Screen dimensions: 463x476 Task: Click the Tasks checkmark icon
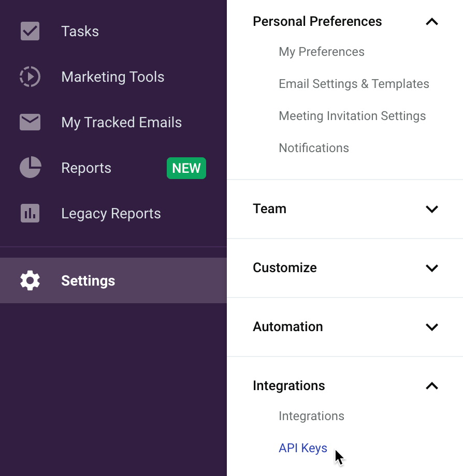30,31
